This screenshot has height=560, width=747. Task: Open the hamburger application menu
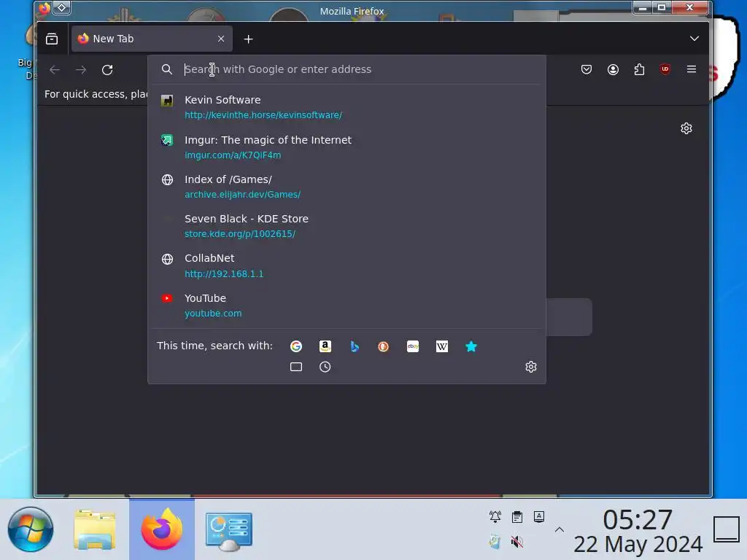tap(692, 69)
